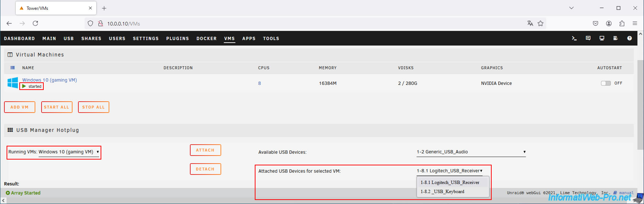This screenshot has width=644, height=204.
Task: Open the log icon in header
Action: 616,38
